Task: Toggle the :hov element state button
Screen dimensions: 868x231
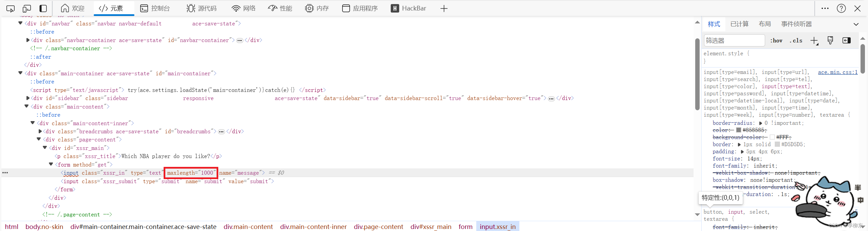Action: click(776, 40)
